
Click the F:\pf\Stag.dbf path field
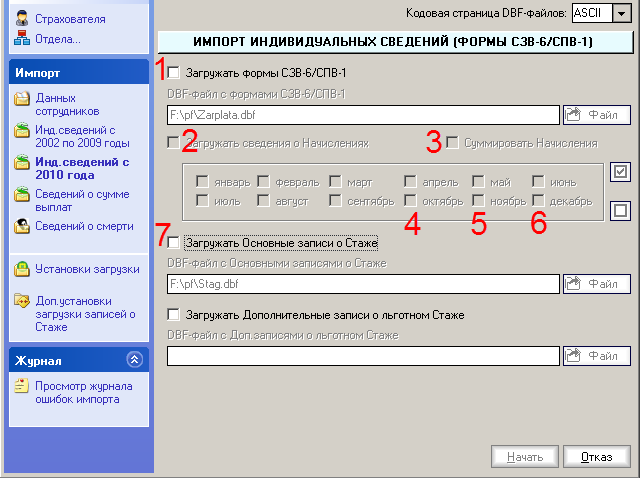363,284
